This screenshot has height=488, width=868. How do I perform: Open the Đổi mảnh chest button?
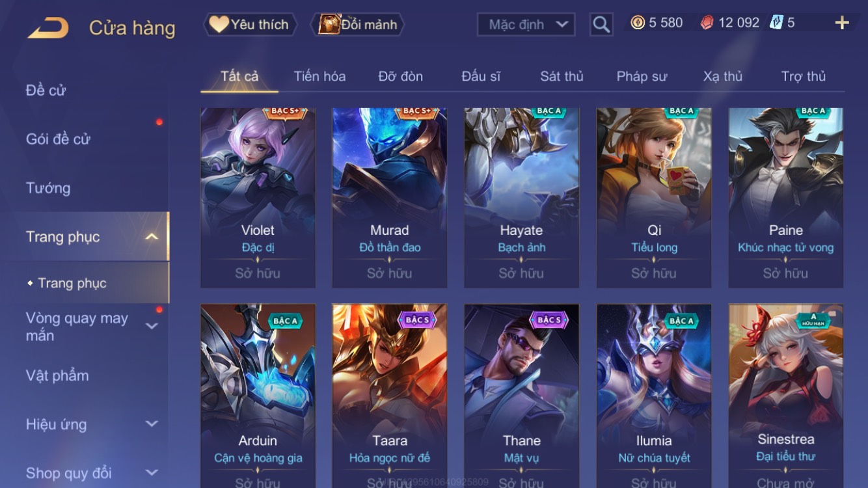click(x=359, y=25)
